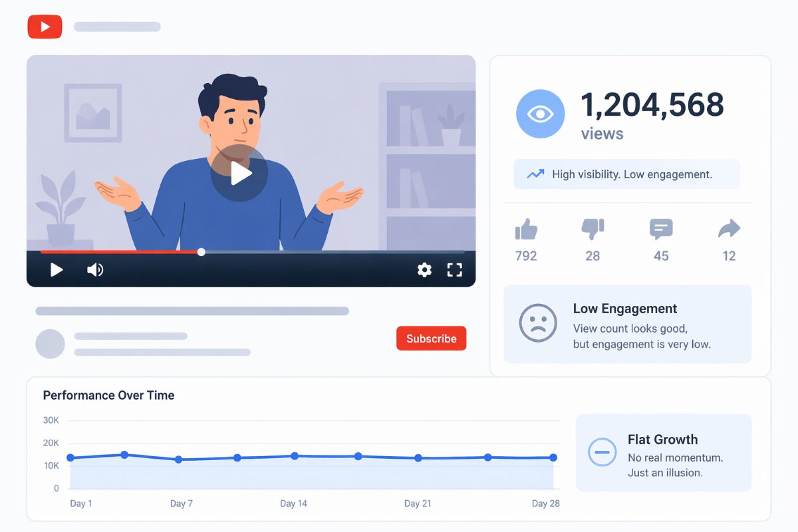Click the YouTube logo icon
The width and height of the screenshot is (798, 532).
point(45,27)
